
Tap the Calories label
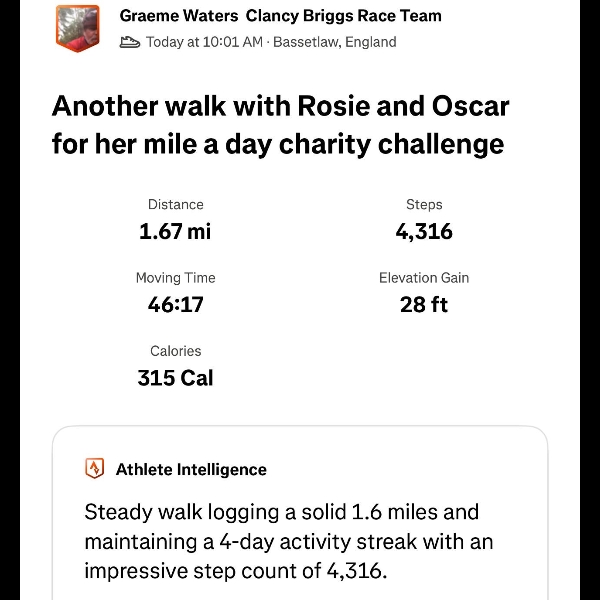coord(175,351)
